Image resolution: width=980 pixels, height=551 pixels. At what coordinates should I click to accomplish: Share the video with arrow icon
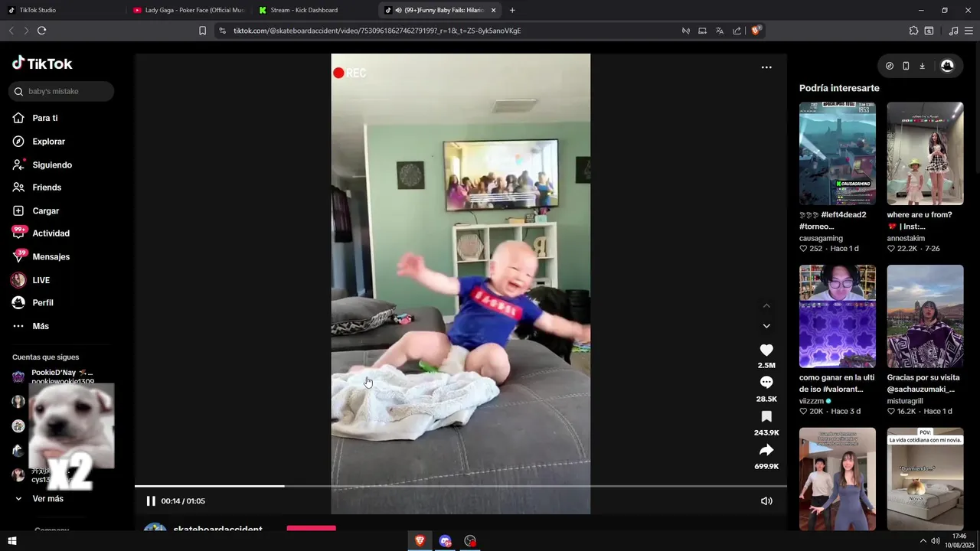pyautogui.click(x=766, y=450)
